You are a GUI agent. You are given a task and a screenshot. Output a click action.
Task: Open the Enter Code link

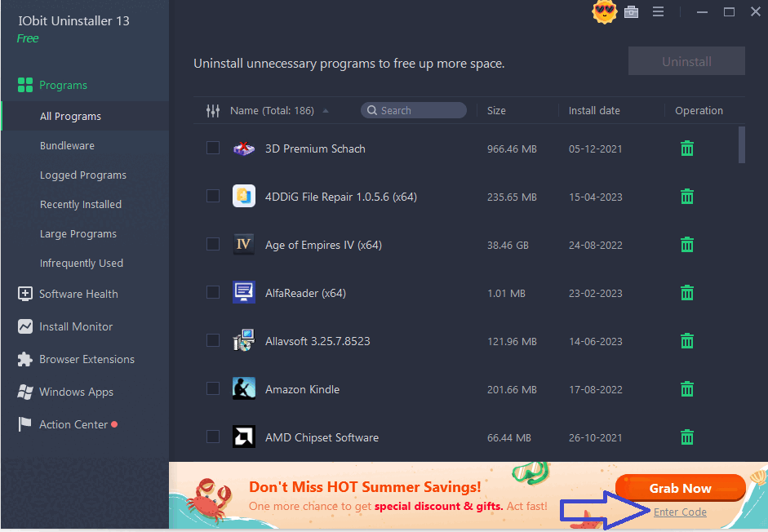[680, 512]
